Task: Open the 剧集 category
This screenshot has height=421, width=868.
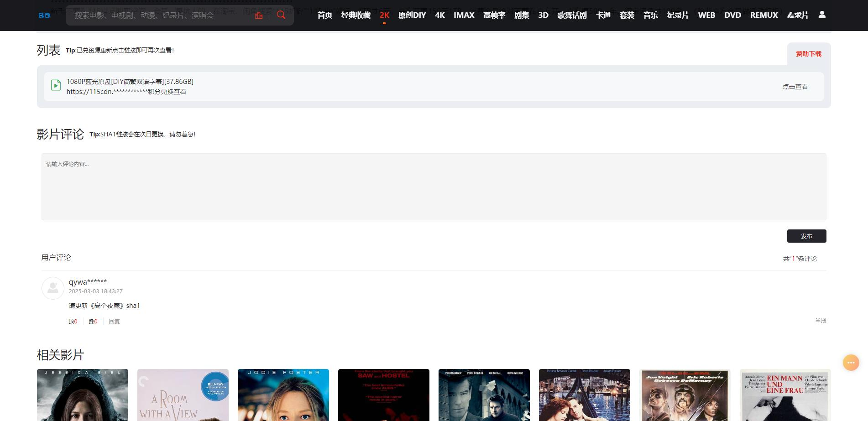Action: (x=522, y=15)
